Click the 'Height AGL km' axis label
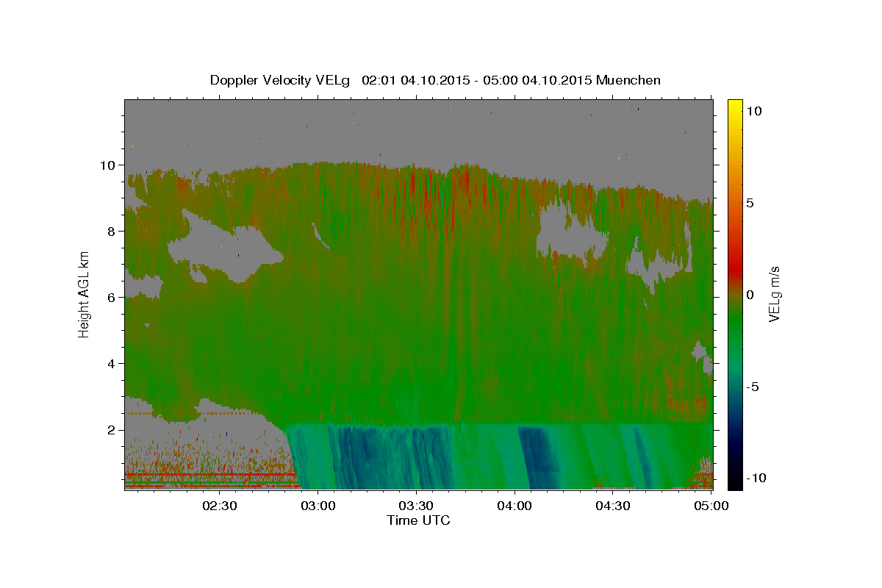 pos(85,294)
